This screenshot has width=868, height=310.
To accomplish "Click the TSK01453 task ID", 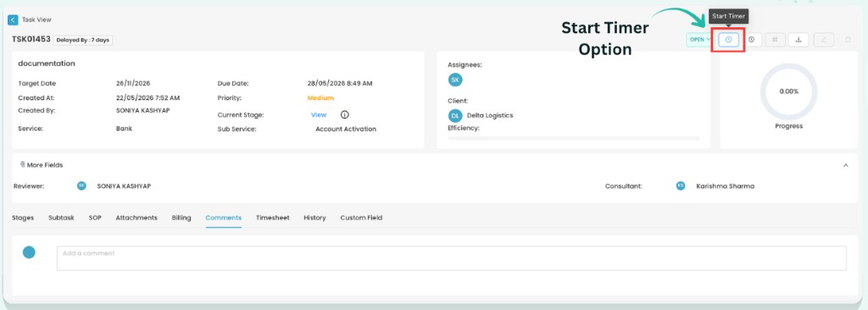I will 31,40.
